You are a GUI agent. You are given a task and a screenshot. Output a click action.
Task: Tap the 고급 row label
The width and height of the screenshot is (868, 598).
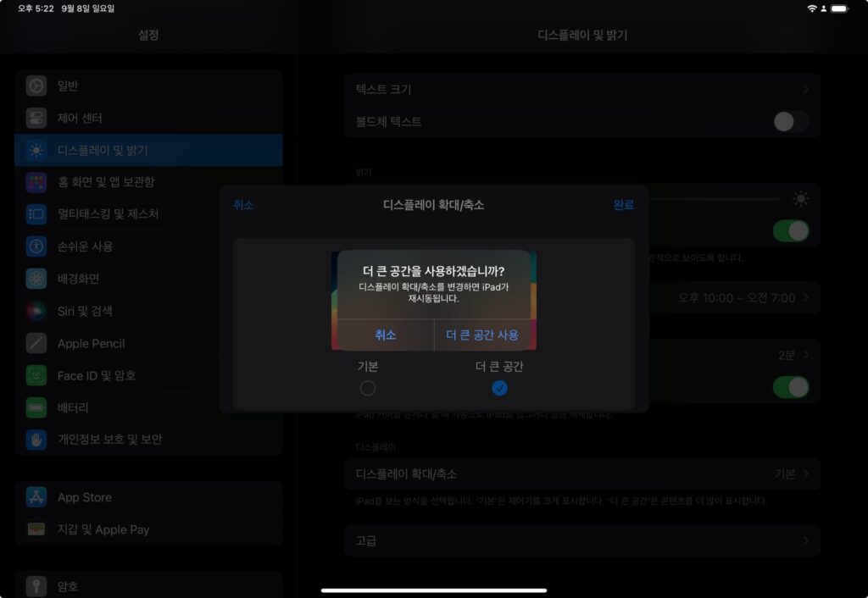366,540
